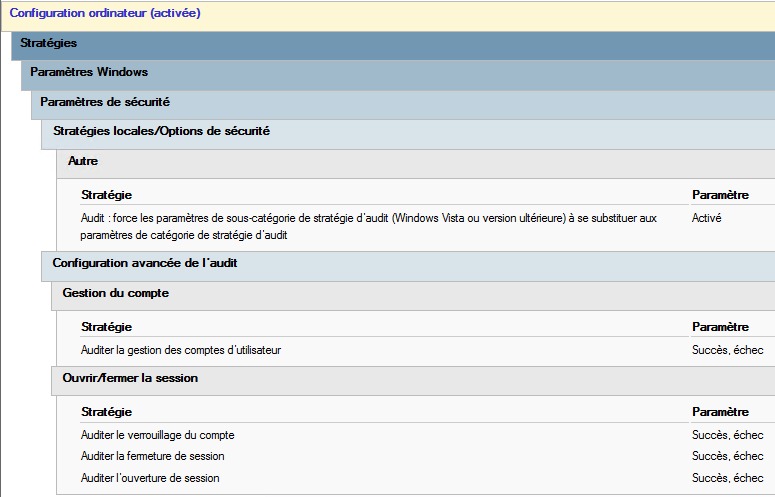Click Succès, échec value for fermeture de session
This screenshot has height=497, width=775.
pos(728,456)
